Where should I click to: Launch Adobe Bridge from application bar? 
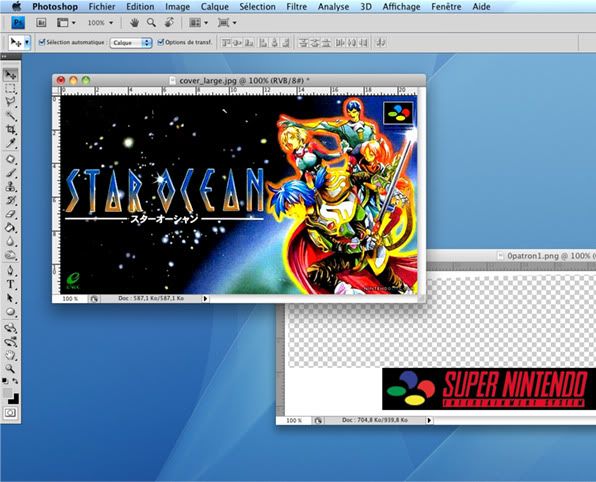click(41, 23)
